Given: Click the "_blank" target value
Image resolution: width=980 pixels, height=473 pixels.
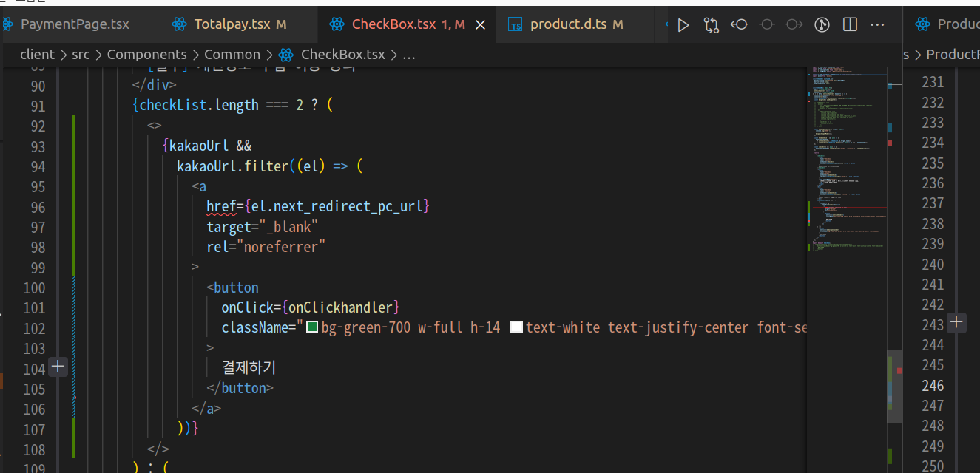Looking at the screenshot, I should point(288,226).
